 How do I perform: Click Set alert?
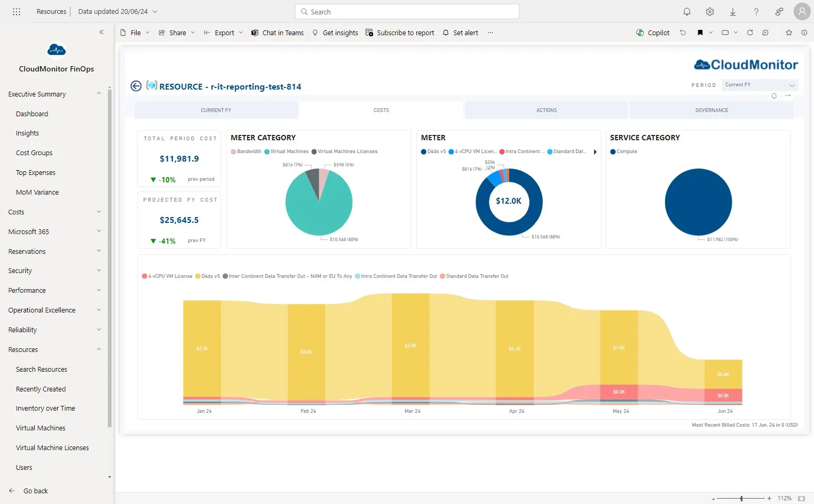(x=461, y=33)
